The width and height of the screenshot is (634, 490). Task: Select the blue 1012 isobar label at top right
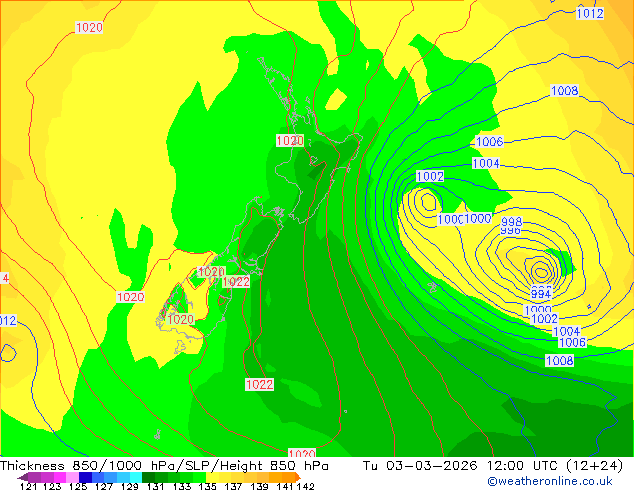[590, 13]
